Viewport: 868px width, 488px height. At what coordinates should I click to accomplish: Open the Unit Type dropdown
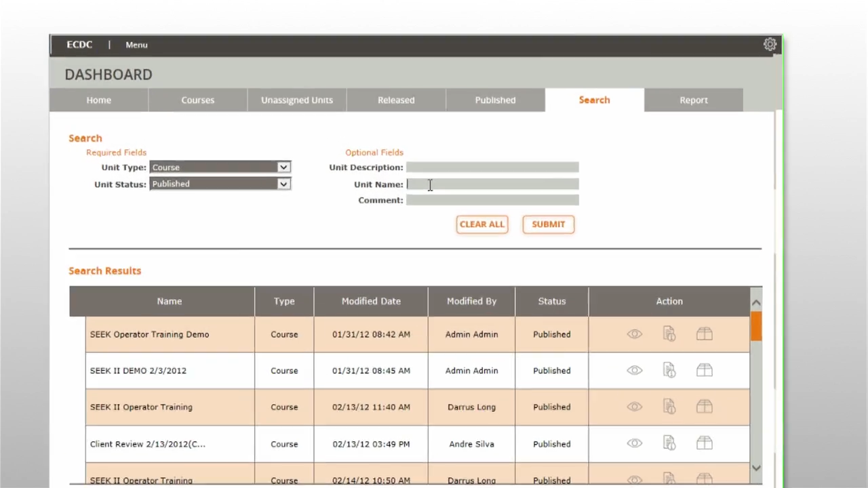[220, 167]
